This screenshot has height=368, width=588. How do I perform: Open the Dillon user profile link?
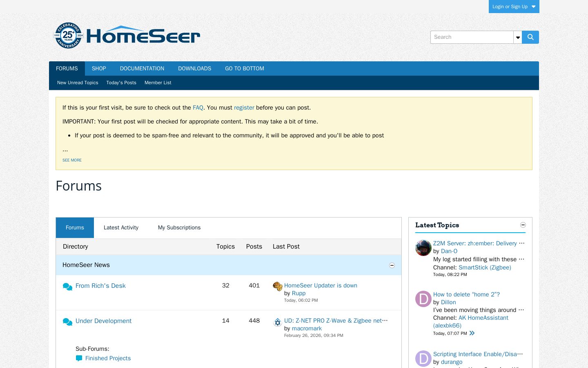click(448, 302)
